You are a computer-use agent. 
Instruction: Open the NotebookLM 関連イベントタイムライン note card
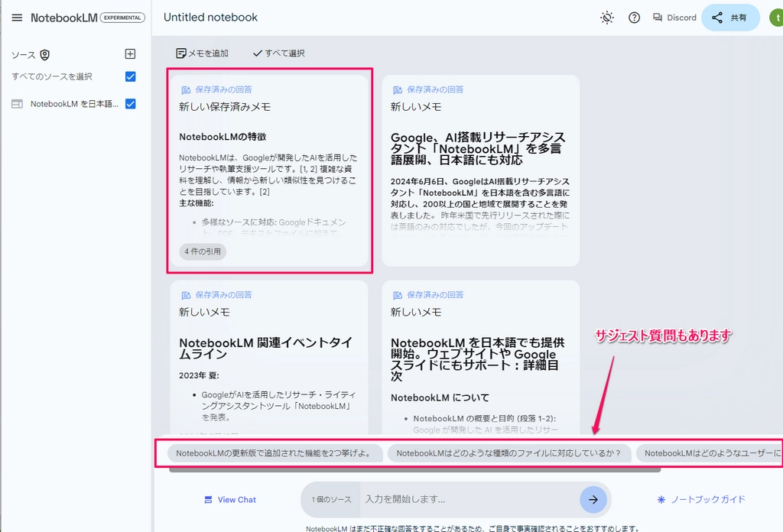click(269, 357)
